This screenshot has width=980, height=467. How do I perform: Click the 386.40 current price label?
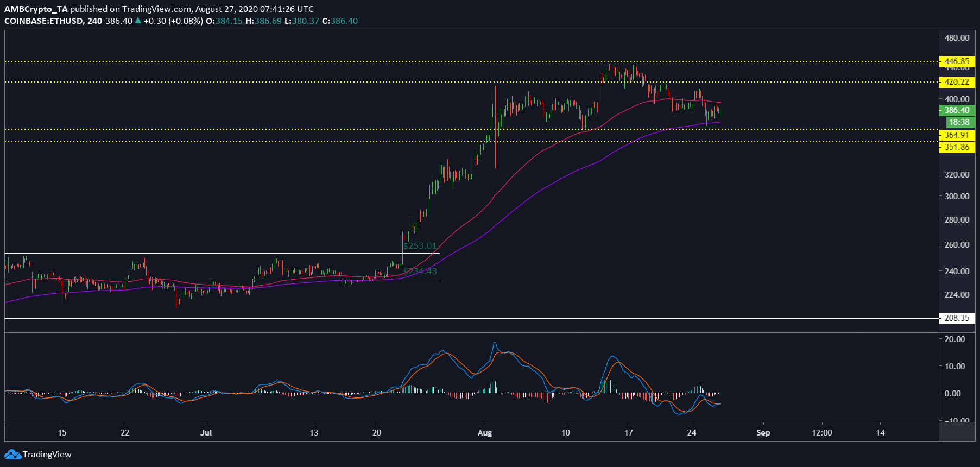coord(957,110)
